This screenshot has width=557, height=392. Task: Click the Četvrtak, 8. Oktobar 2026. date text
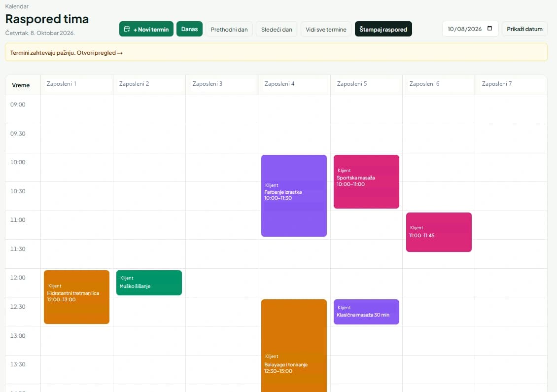40,33
